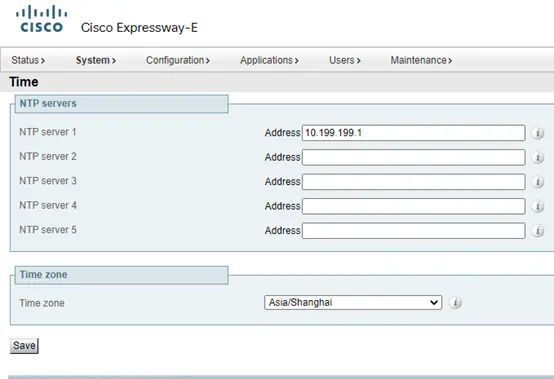Open the Users menu
This screenshot has width=554, height=379.
(x=344, y=60)
